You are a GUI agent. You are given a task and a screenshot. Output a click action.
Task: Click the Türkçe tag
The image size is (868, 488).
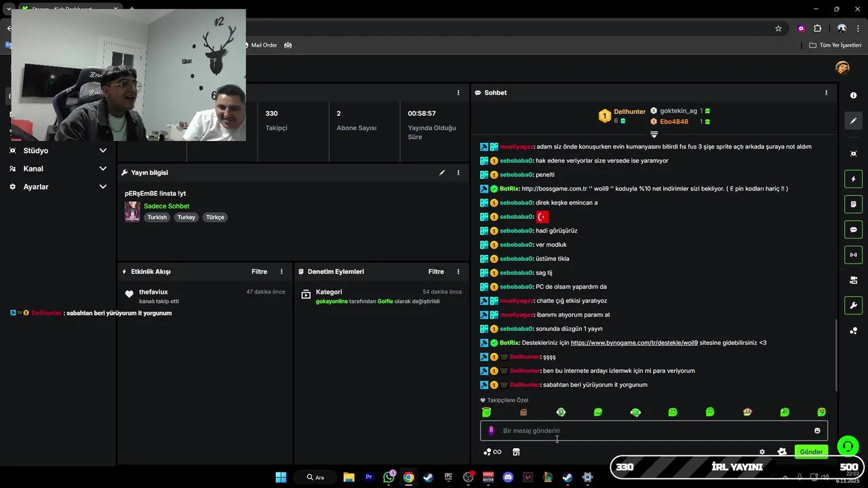(x=215, y=218)
